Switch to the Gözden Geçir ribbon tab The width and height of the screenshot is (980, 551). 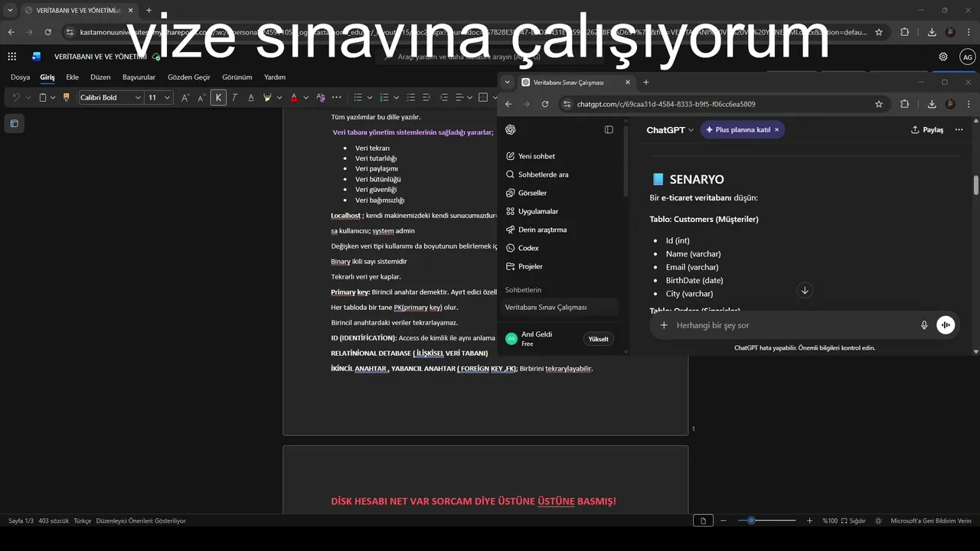pos(188,77)
